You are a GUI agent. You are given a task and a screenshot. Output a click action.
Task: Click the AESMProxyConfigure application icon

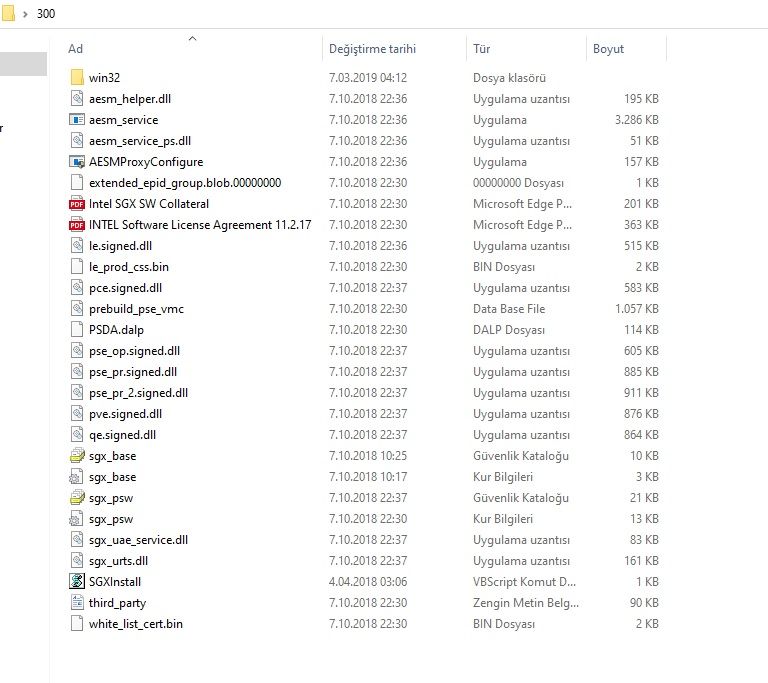point(77,162)
